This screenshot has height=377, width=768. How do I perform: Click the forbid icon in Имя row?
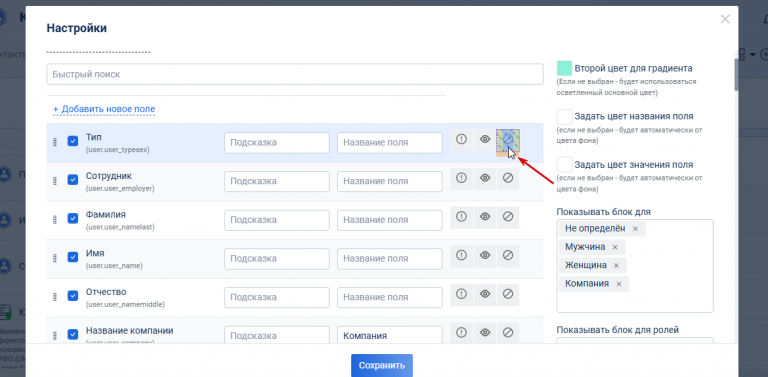508,256
